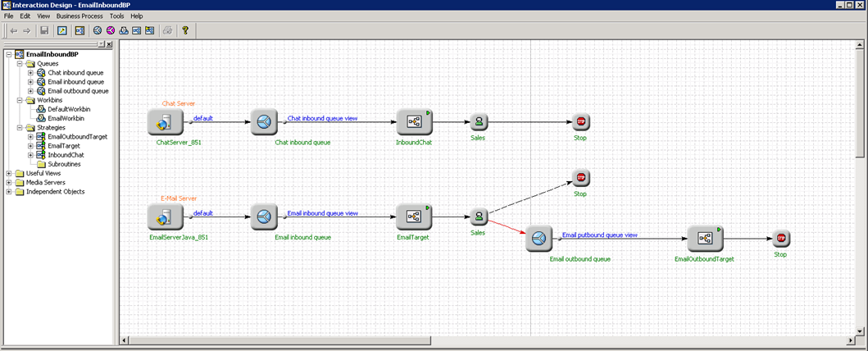The width and height of the screenshot is (868, 351).
Task: Click the Save toolbar icon
Action: click(44, 30)
